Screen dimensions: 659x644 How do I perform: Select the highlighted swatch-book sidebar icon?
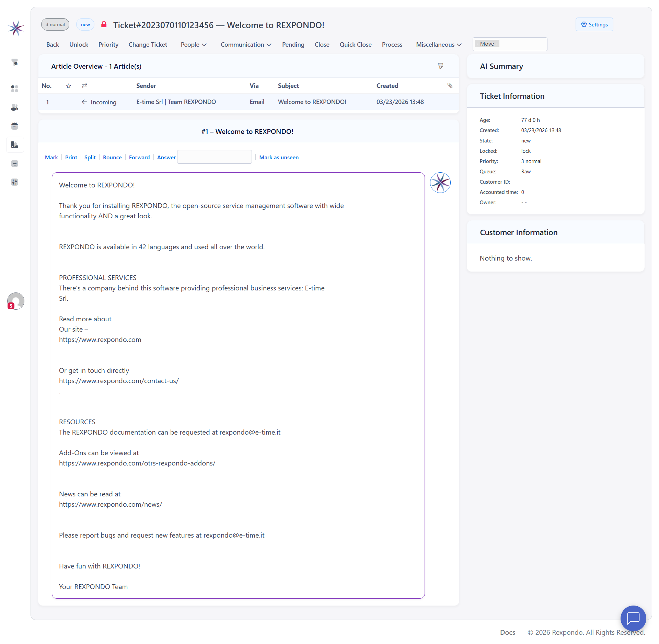[15, 145]
